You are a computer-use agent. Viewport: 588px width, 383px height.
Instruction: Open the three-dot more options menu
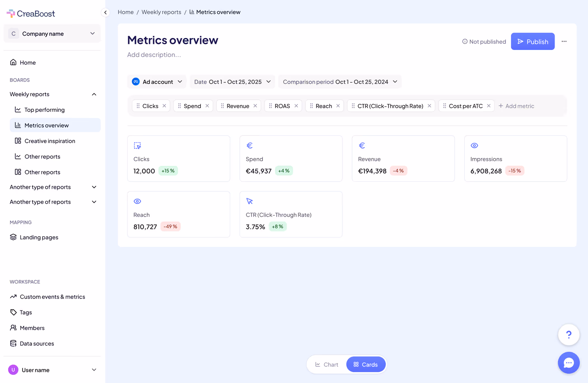(x=564, y=41)
